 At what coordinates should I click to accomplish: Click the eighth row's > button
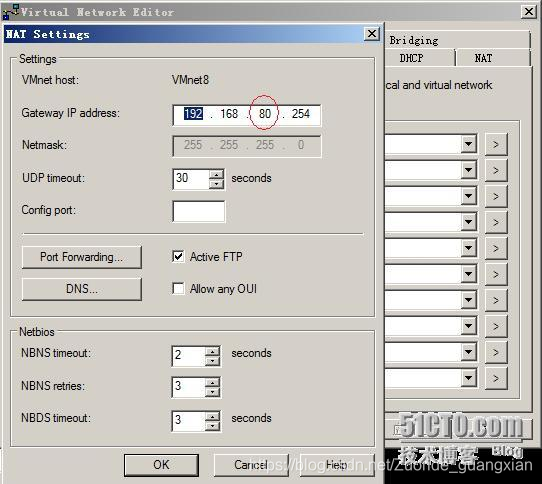[496, 326]
